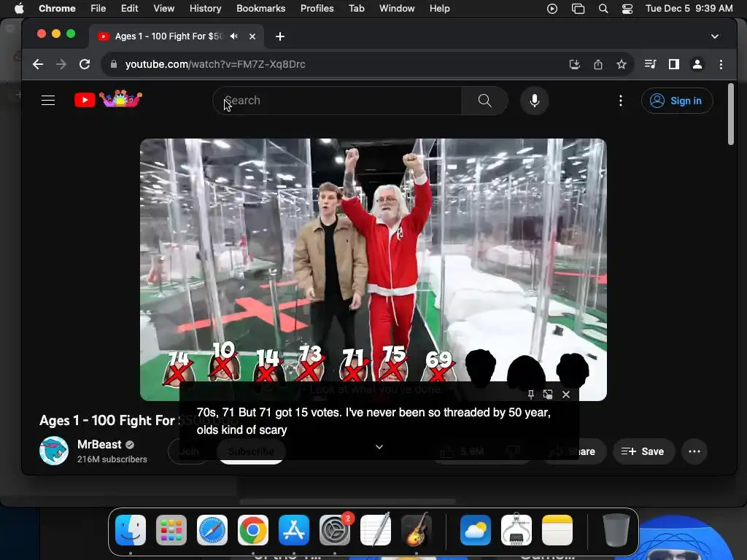Expand the caption overlay chevron

[x=379, y=447]
